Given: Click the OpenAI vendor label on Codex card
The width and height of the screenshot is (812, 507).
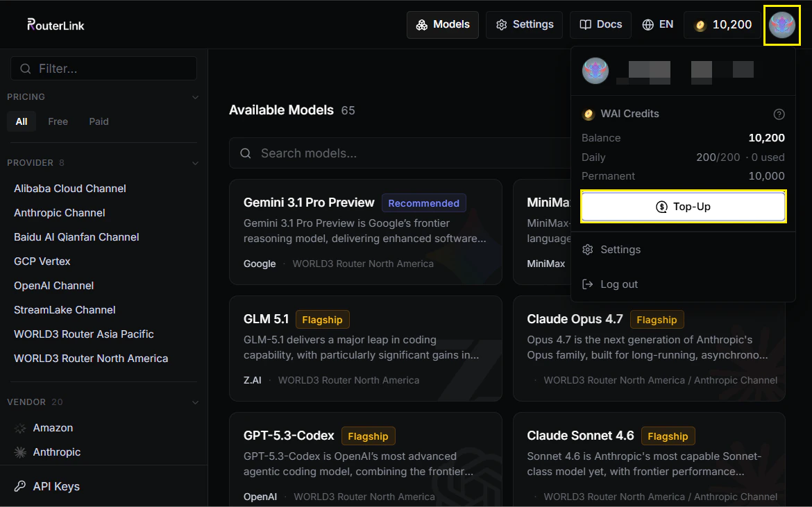Looking at the screenshot, I should pyautogui.click(x=260, y=497).
